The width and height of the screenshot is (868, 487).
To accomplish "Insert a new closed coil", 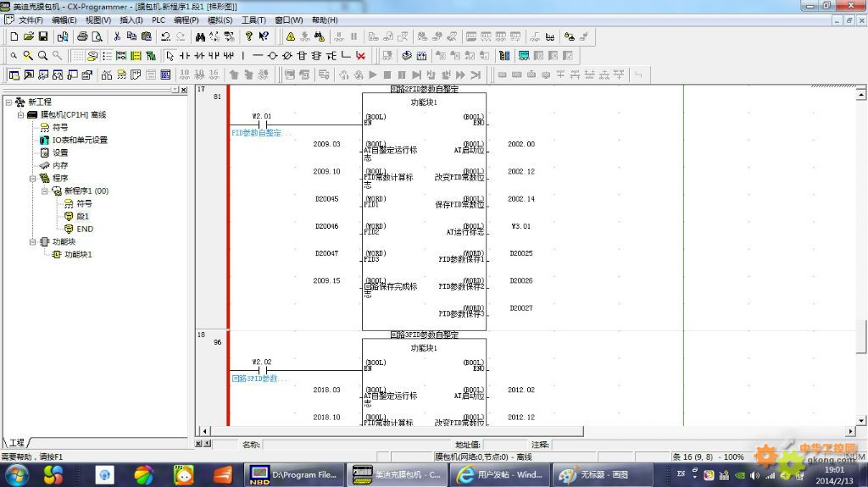I will [287, 56].
